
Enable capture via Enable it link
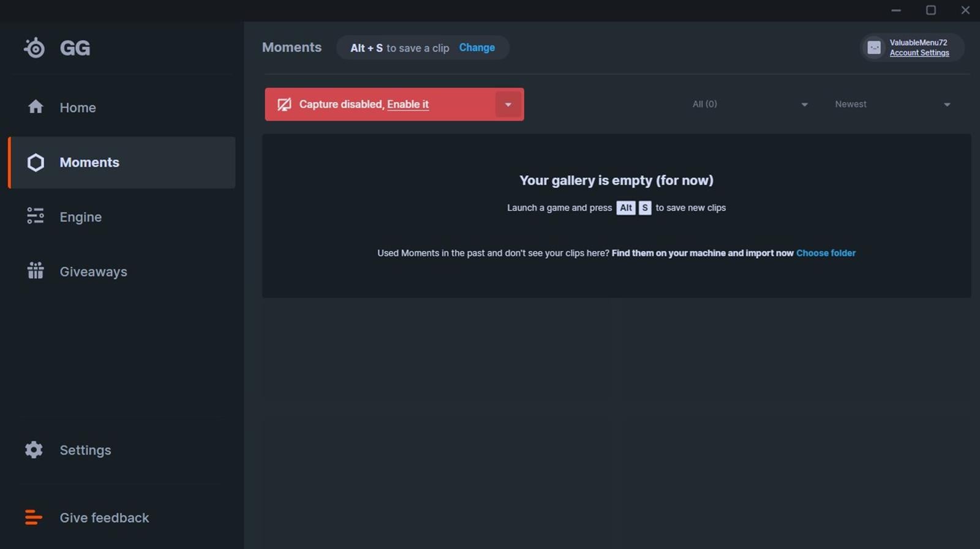click(x=408, y=105)
